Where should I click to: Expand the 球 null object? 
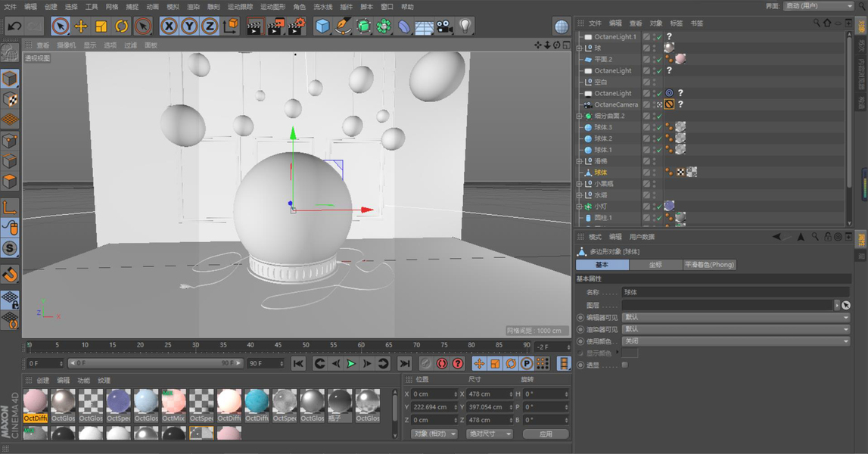click(579, 48)
